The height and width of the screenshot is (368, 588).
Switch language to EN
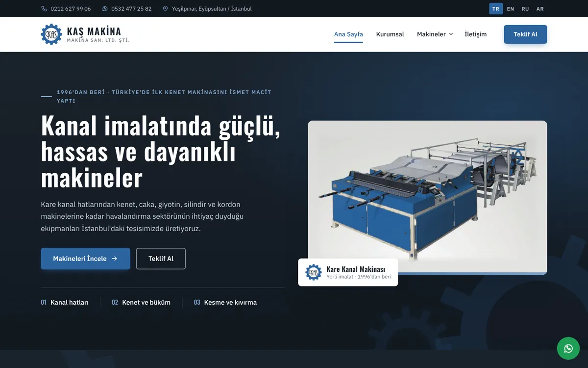pyautogui.click(x=511, y=9)
